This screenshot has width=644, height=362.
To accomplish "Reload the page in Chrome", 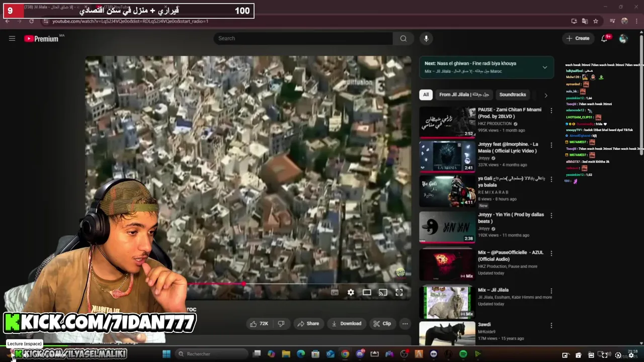I will coord(31,21).
